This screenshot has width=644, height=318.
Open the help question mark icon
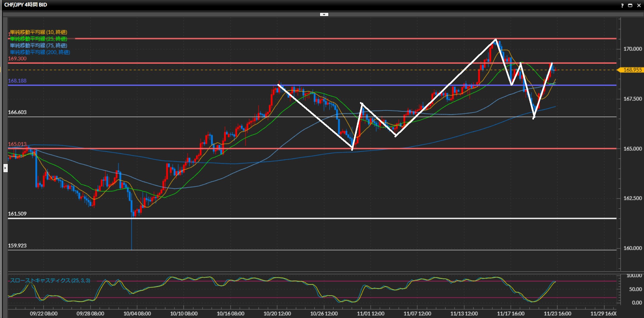coord(622,5)
